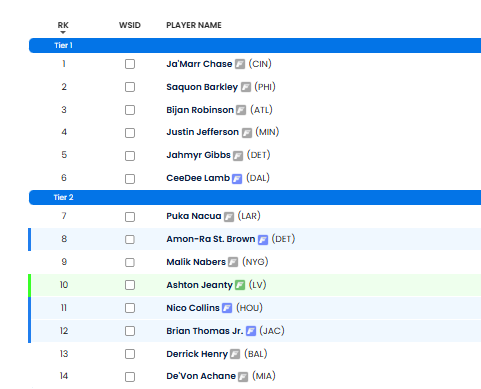
Task: Click the note icon beside Nico Collins
Action: pos(227,308)
